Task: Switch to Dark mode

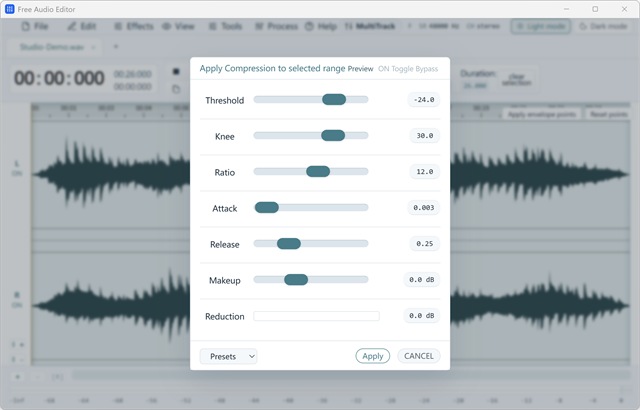Action: tap(603, 27)
